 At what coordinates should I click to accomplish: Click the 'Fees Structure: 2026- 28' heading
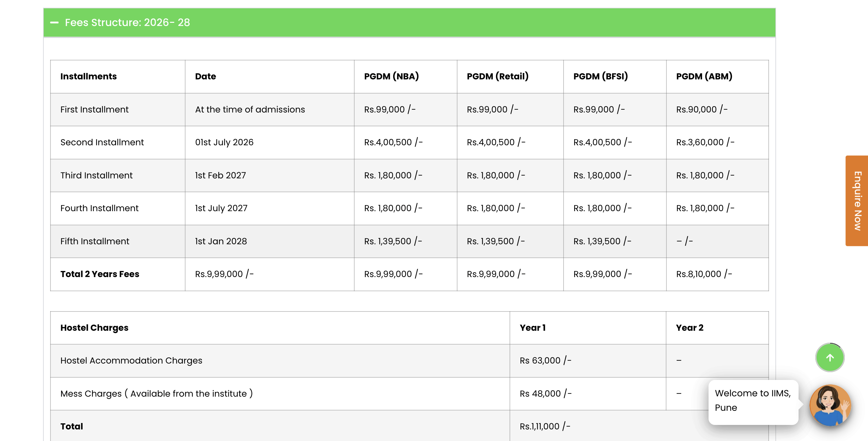(127, 22)
